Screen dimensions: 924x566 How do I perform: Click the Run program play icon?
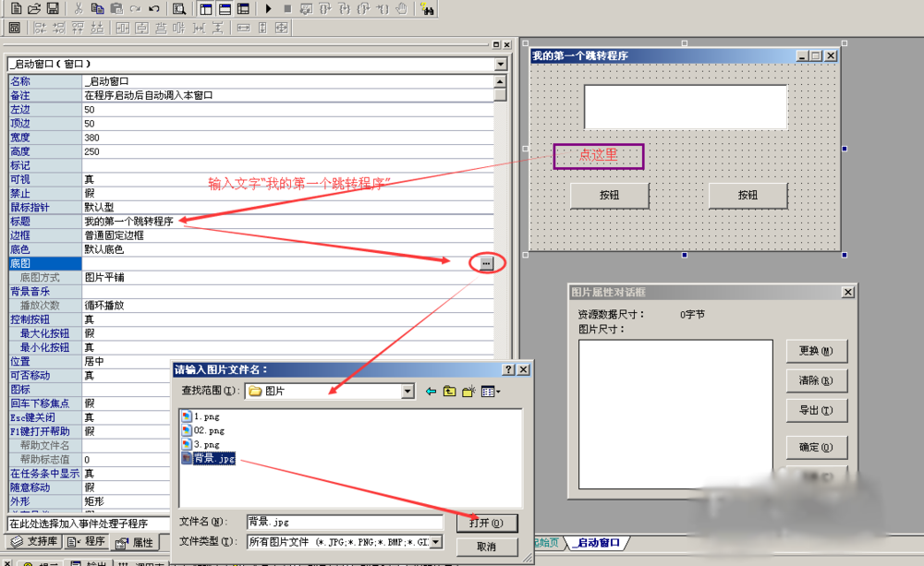click(x=268, y=8)
